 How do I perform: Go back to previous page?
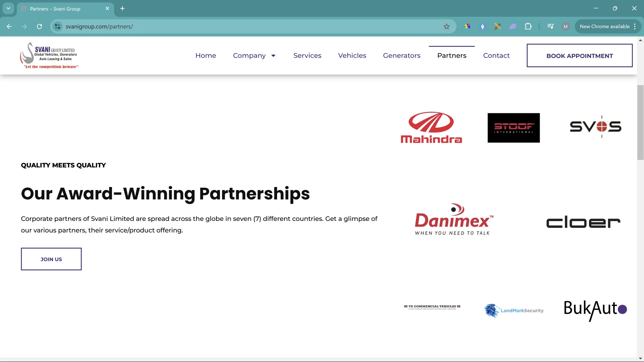coord(9,26)
